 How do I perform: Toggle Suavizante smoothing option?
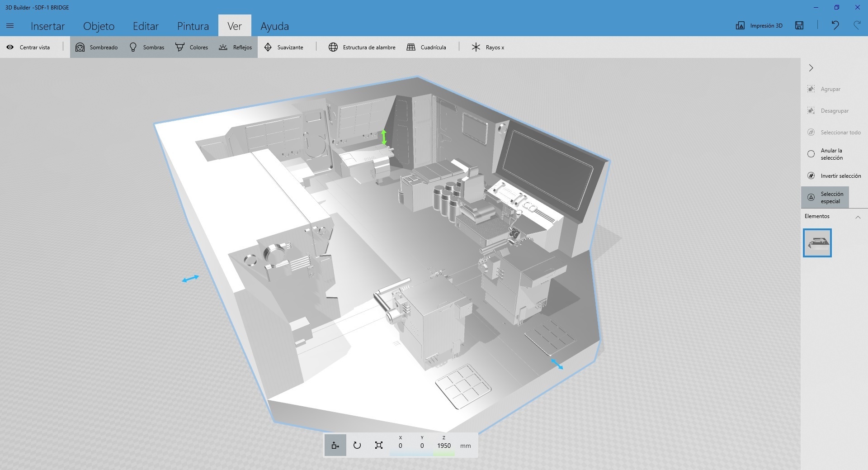pyautogui.click(x=284, y=47)
